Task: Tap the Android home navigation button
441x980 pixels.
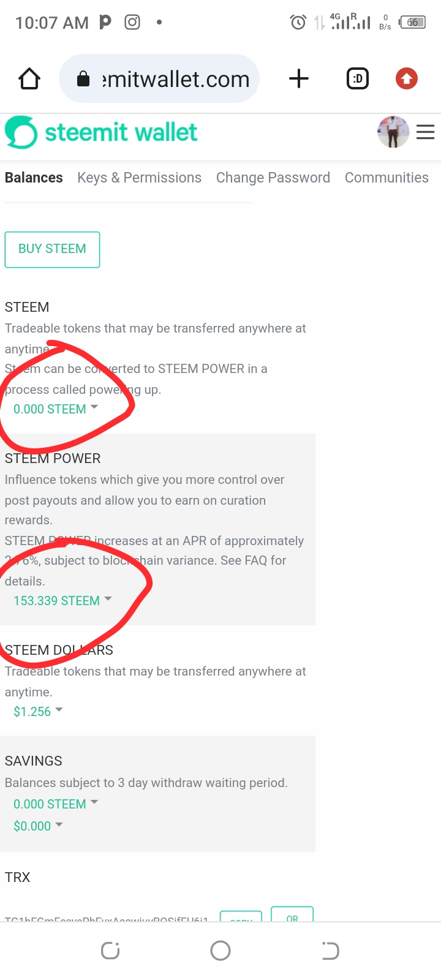Action: tap(221, 951)
